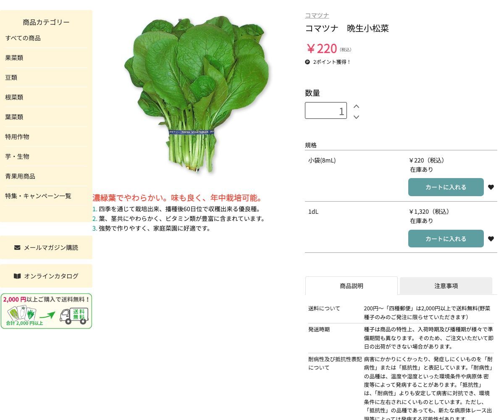Click the heart icon for 小袋(8mL)
Viewport: 504px width, 420px height.
click(491, 187)
